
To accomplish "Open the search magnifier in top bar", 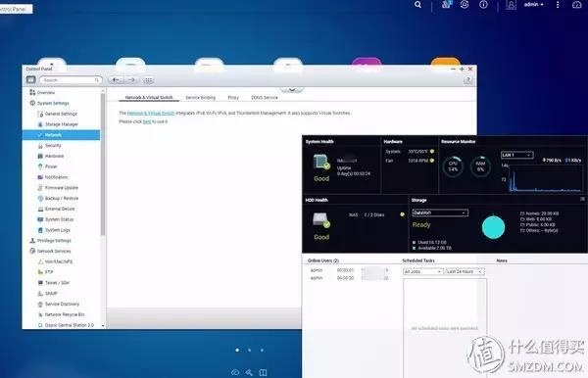I will click(x=417, y=5).
